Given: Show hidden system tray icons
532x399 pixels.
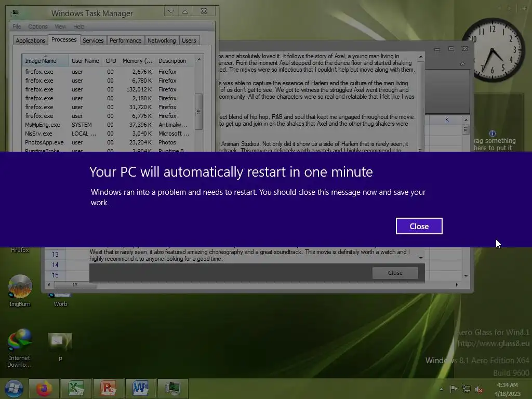Looking at the screenshot, I should [441, 389].
